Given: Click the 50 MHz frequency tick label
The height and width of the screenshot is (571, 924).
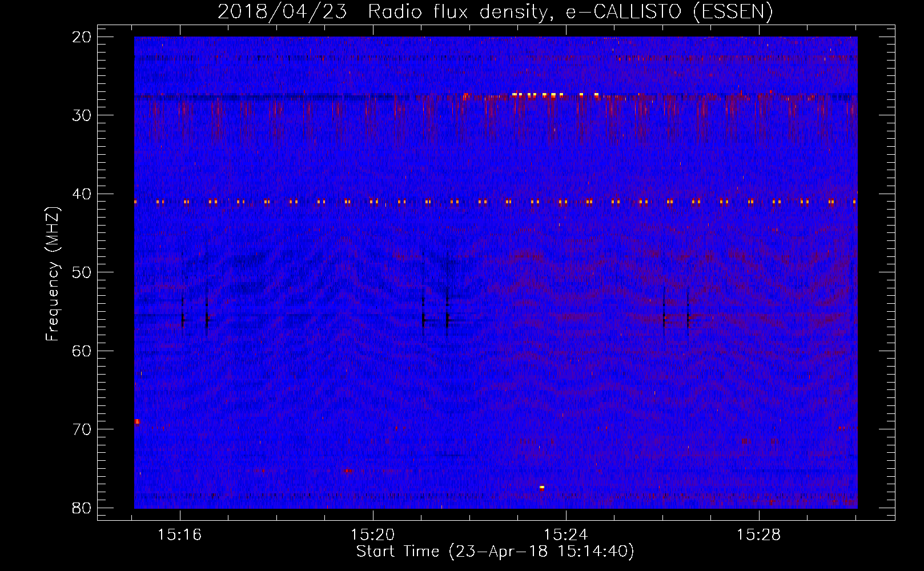Looking at the screenshot, I should pos(82,272).
